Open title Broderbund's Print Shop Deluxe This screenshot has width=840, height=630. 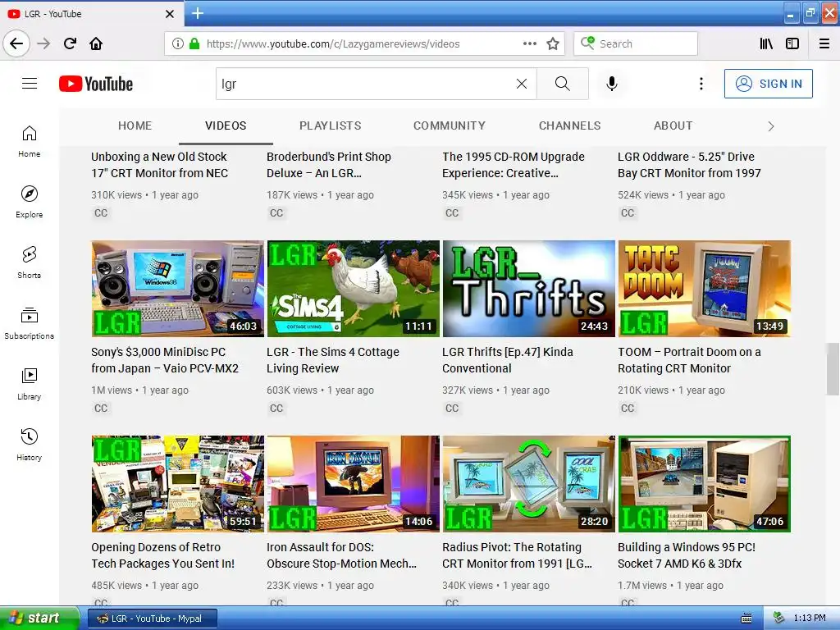[329, 165]
